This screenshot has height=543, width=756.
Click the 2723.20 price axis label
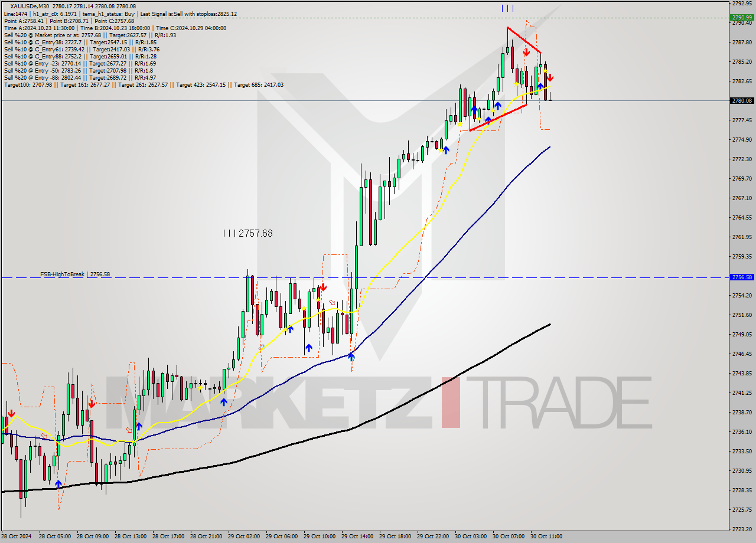tap(742, 529)
